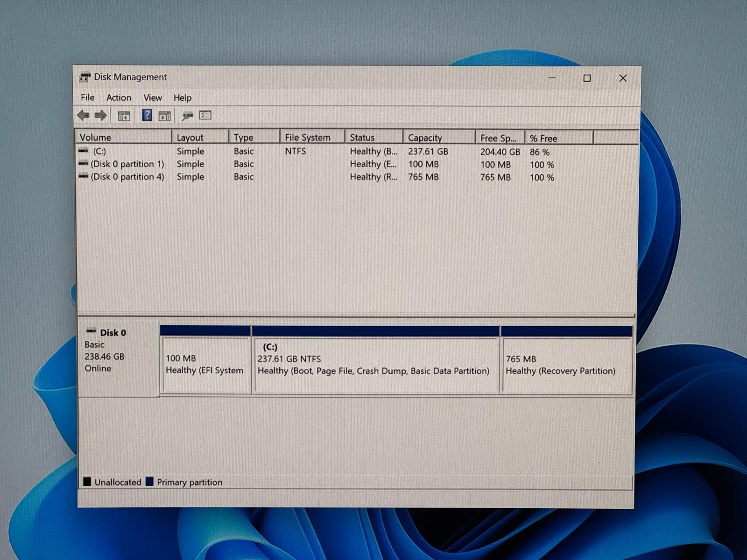Click the 765 MB capacity cell in volume list
This screenshot has width=747, height=560.
coord(423,177)
